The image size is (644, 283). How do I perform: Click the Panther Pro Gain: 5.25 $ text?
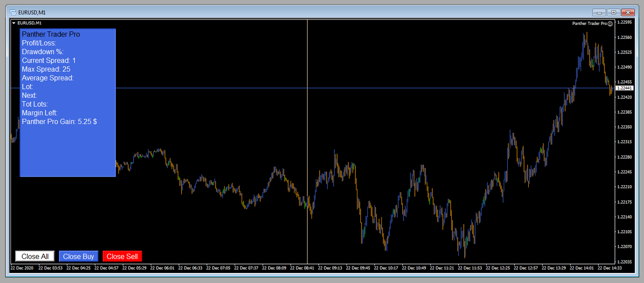coord(59,121)
